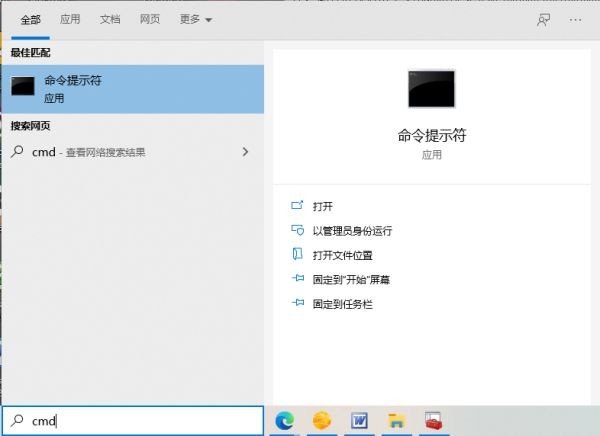Expand the 更多 dropdown

pyautogui.click(x=198, y=19)
